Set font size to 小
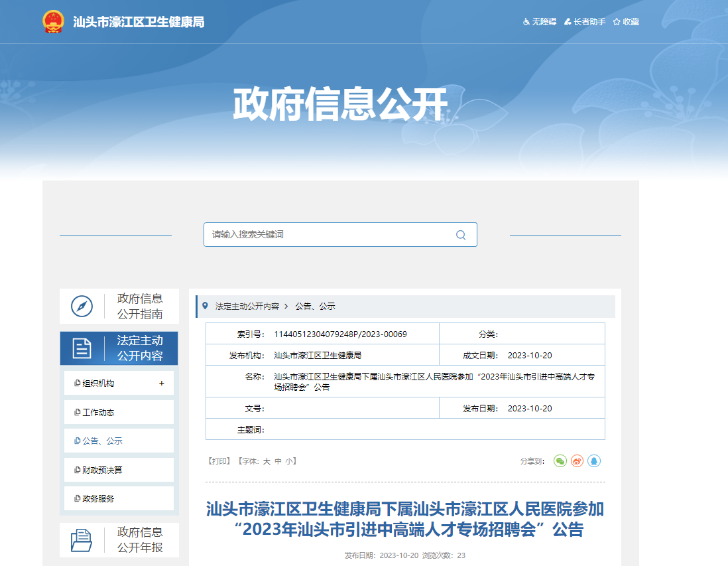The height and width of the screenshot is (566, 728). tap(288, 460)
